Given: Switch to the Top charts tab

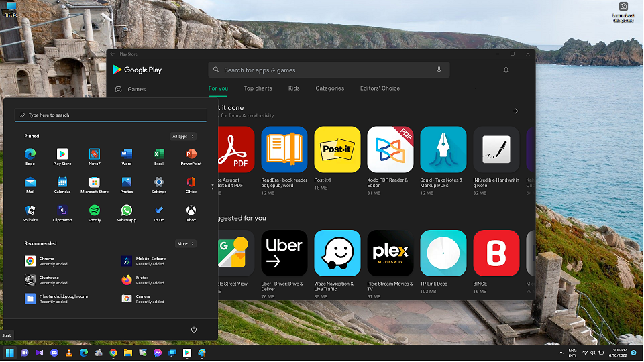Looking at the screenshot, I should (x=258, y=88).
